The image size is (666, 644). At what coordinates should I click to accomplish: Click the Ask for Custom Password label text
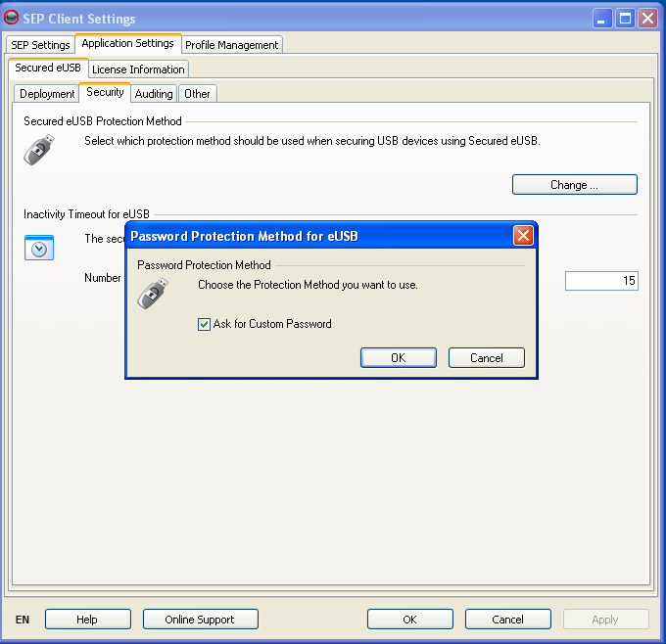[x=272, y=324]
